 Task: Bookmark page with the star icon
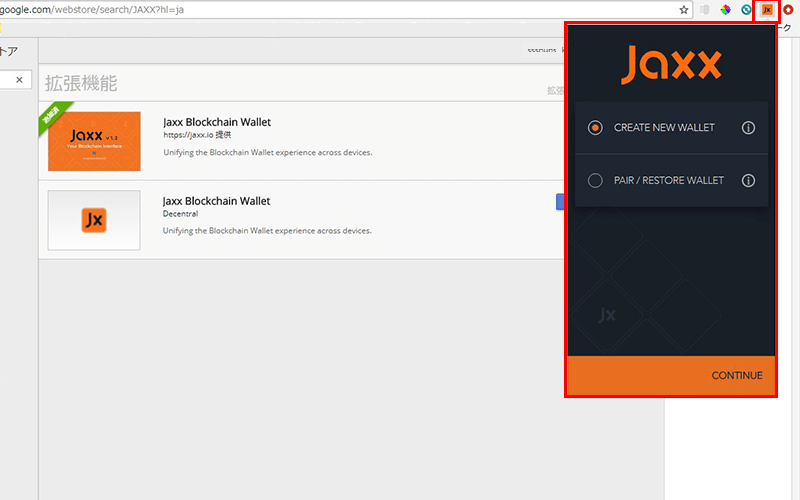(684, 10)
